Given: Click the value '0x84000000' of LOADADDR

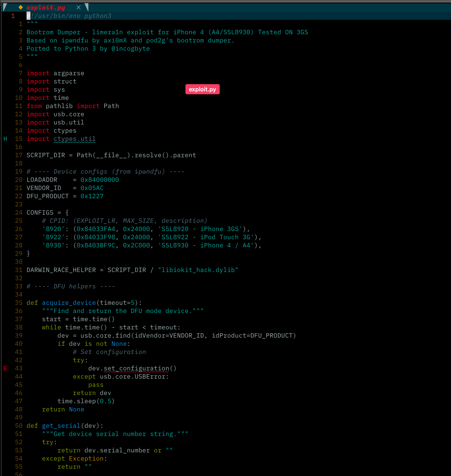Looking at the screenshot, I should [100, 180].
